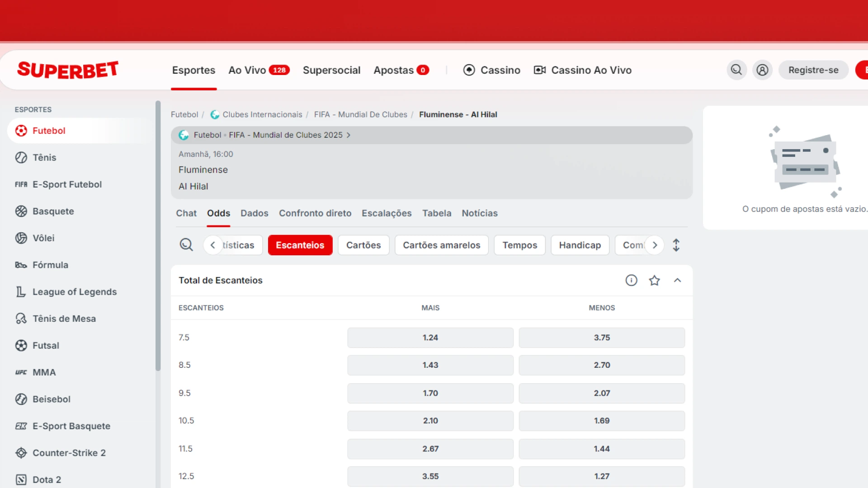Toggle expand-all markets arrows icon
This screenshot has height=488, width=868.
676,245
